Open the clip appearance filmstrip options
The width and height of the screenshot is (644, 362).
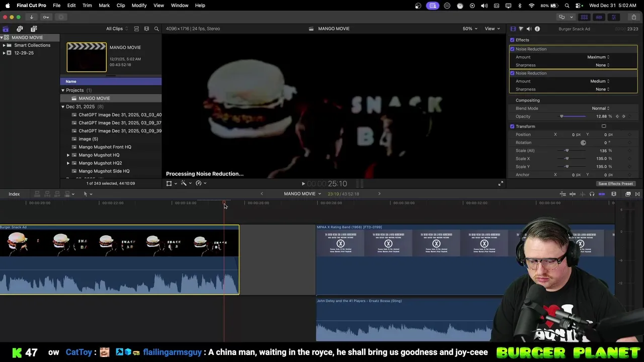click(614, 194)
